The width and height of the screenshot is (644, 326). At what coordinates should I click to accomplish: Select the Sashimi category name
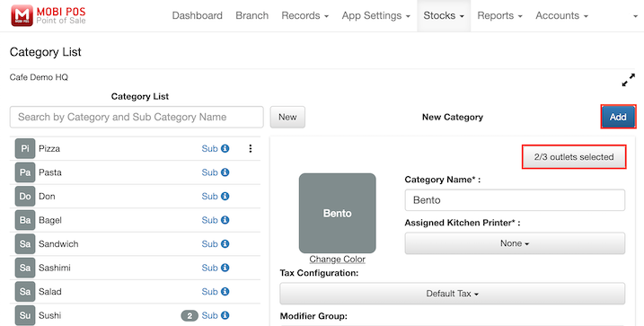click(55, 268)
